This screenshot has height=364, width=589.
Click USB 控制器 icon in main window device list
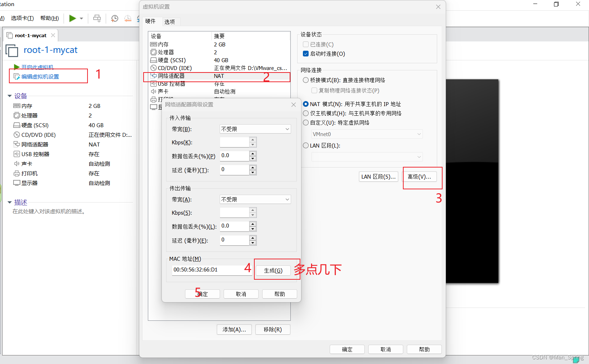coord(16,154)
